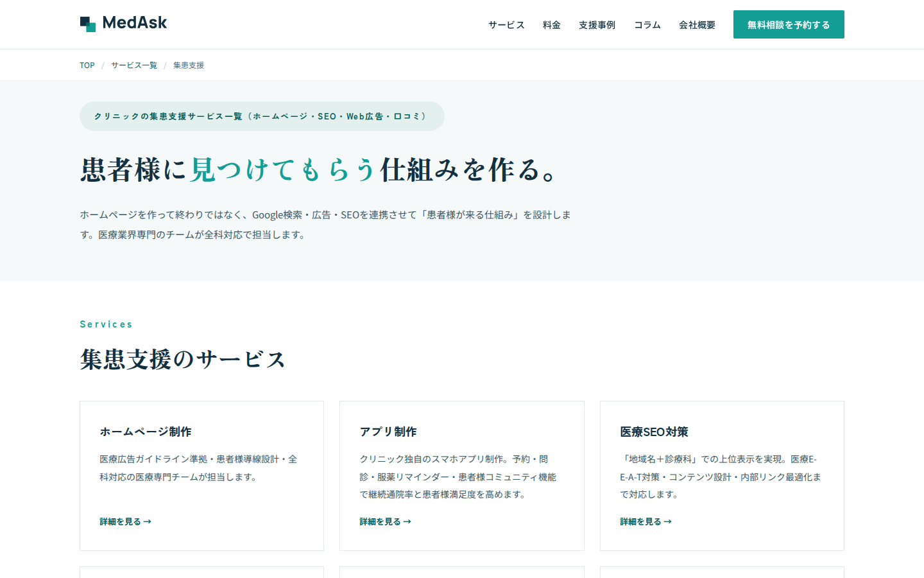The width and height of the screenshot is (924, 578).
Task: Open the 料金 menu item
Action: coord(552,25)
